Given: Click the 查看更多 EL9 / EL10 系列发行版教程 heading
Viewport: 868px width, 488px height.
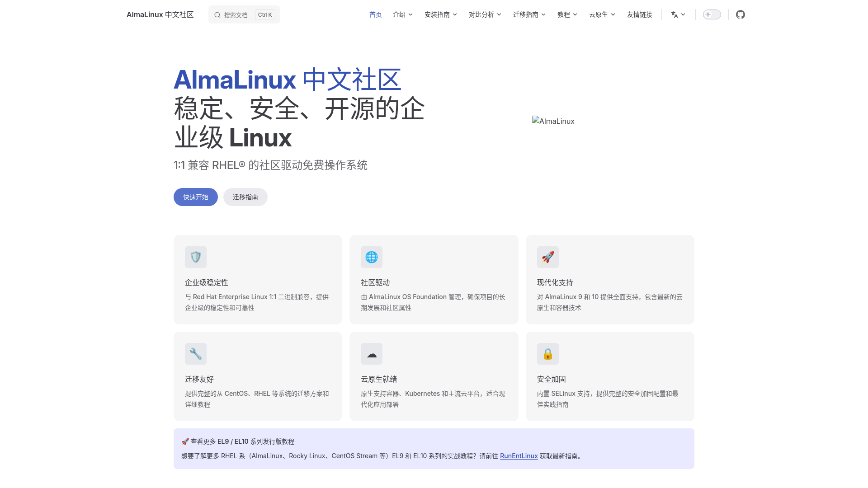Looking at the screenshot, I should 238,441.
